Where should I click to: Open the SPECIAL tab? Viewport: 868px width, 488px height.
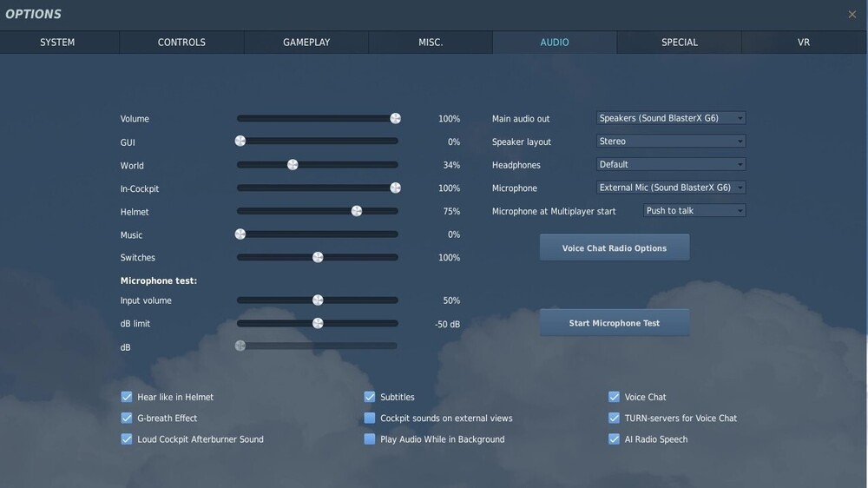click(x=680, y=43)
